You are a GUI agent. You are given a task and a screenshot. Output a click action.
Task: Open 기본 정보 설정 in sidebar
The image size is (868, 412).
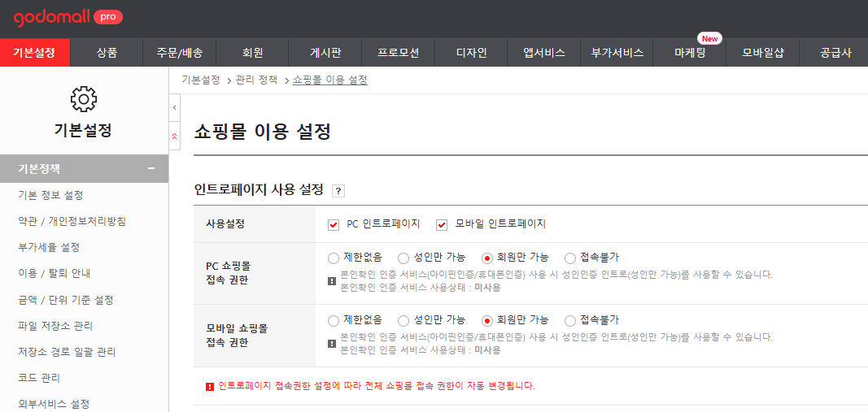pyautogui.click(x=51, y=195)
